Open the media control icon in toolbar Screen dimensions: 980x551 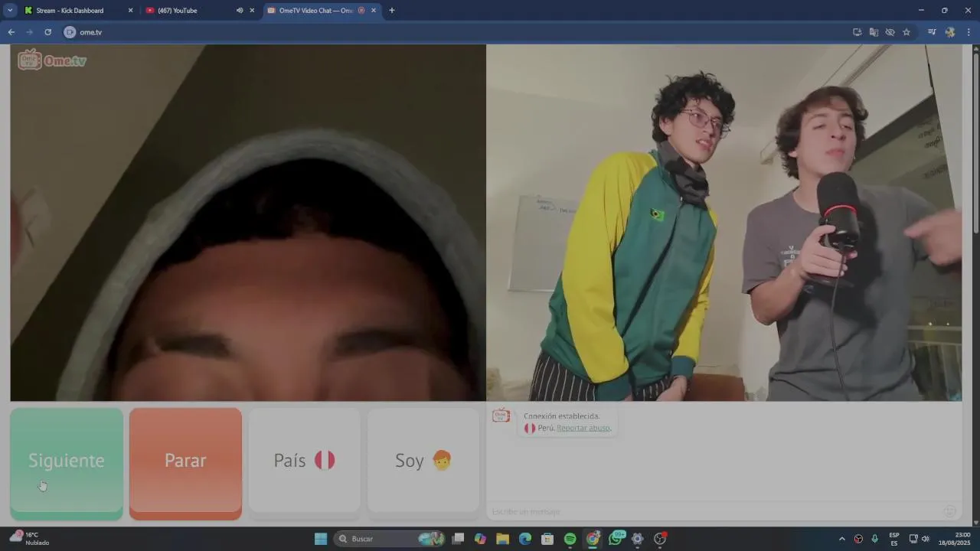932,32
